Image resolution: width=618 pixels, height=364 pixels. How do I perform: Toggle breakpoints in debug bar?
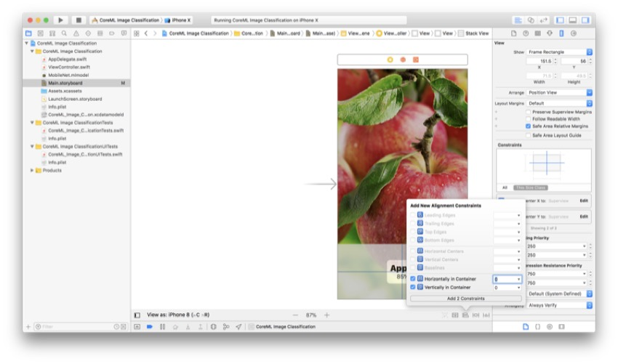pyautogui.click(x=149, y=326)
